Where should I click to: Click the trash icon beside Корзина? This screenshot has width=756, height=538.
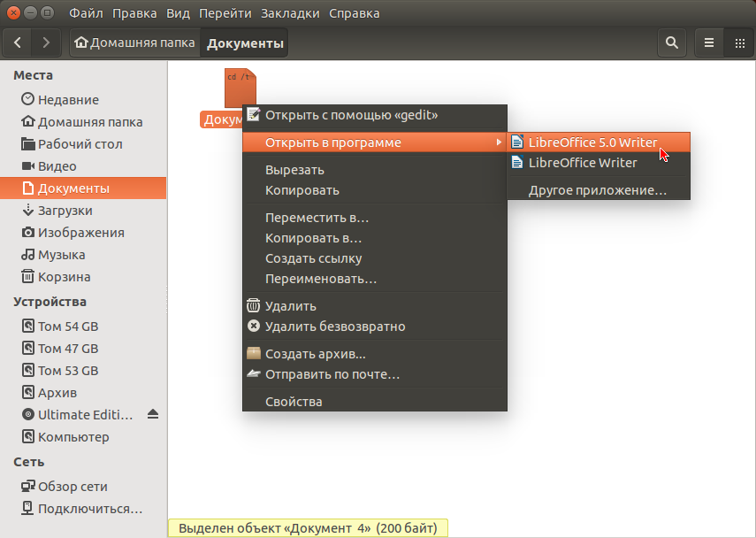pos(28,276)
